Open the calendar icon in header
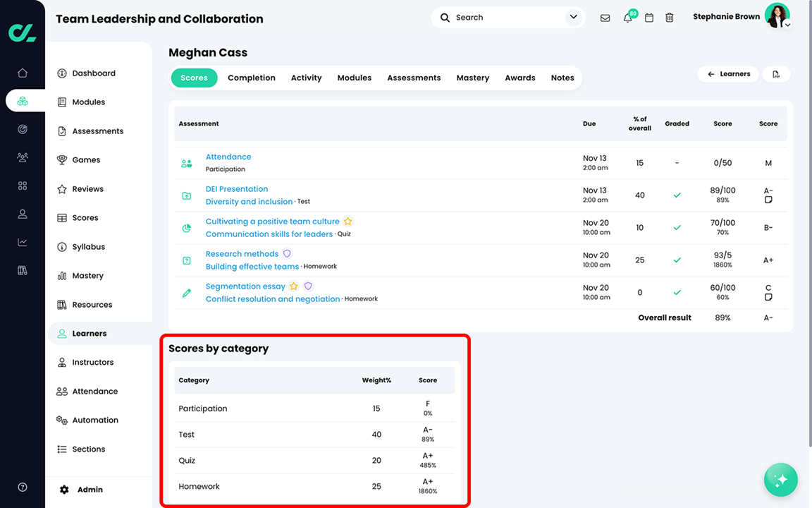 click(x=649, y=18)
